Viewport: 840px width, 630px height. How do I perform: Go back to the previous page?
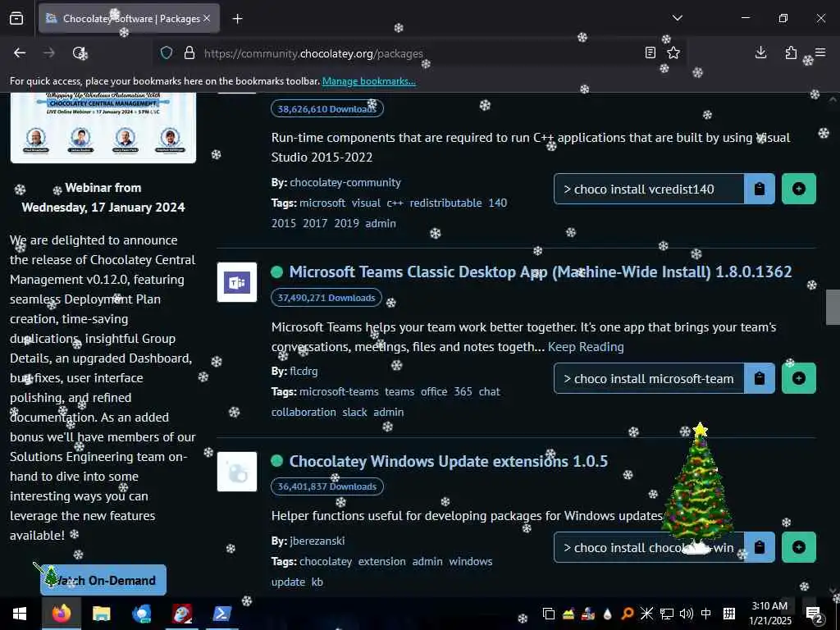20,52
